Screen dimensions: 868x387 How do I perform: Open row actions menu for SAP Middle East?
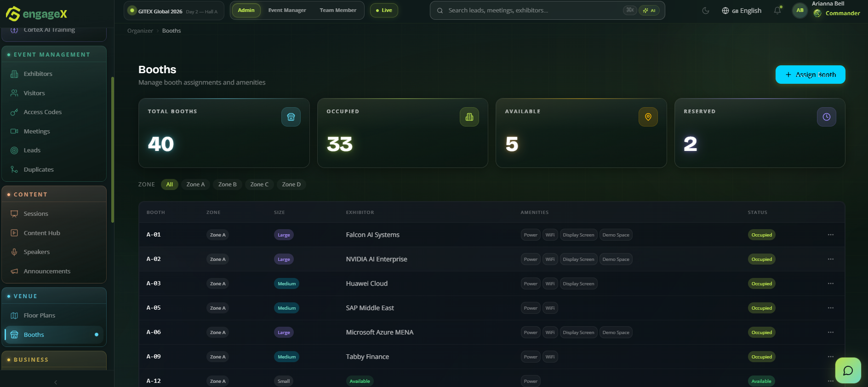(x=831, y=308)
